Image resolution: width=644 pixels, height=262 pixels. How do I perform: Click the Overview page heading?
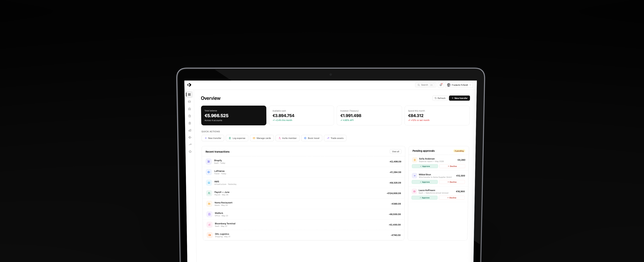pyautogui.click(x=210, y=98)
